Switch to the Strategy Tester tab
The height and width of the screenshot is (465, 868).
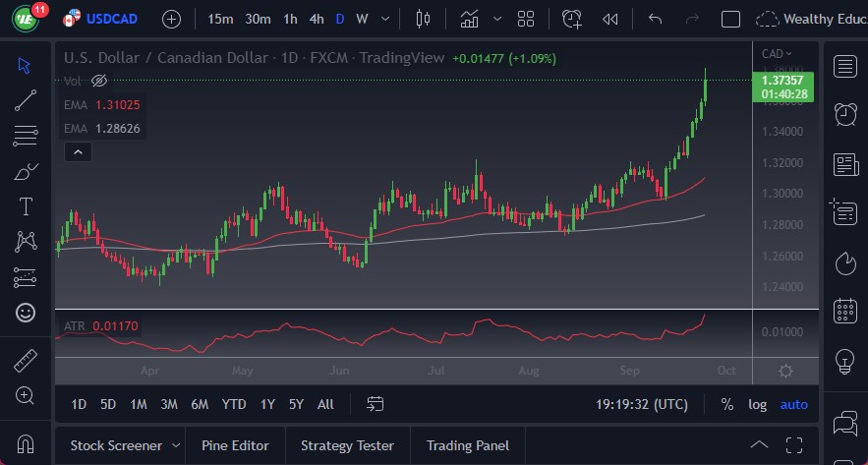(347, 445)
